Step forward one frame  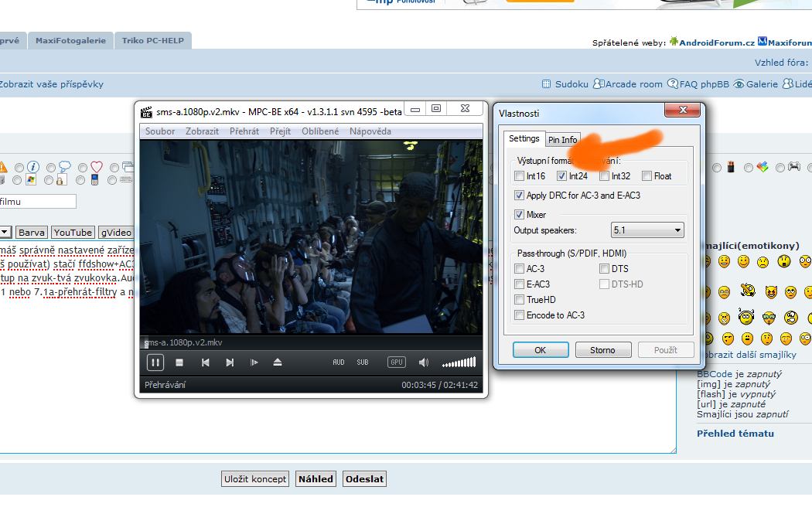pyautogui.click(x=254, y=362)
